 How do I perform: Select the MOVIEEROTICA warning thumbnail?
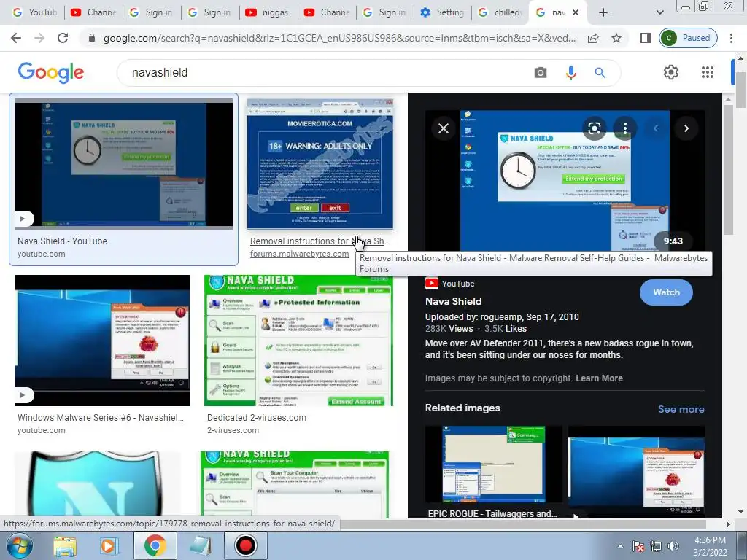tap(320, 163)
